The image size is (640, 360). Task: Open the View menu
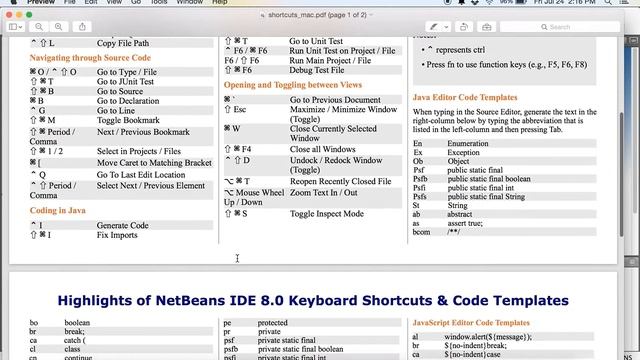(x=114, y=2)
